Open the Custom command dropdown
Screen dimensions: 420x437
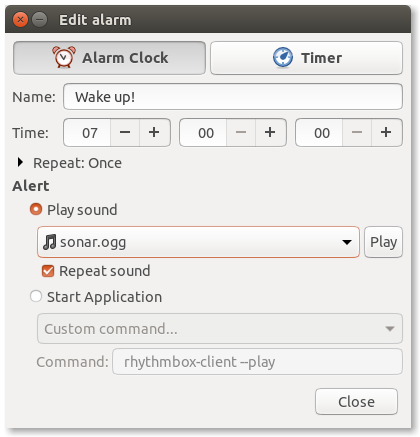220,329
